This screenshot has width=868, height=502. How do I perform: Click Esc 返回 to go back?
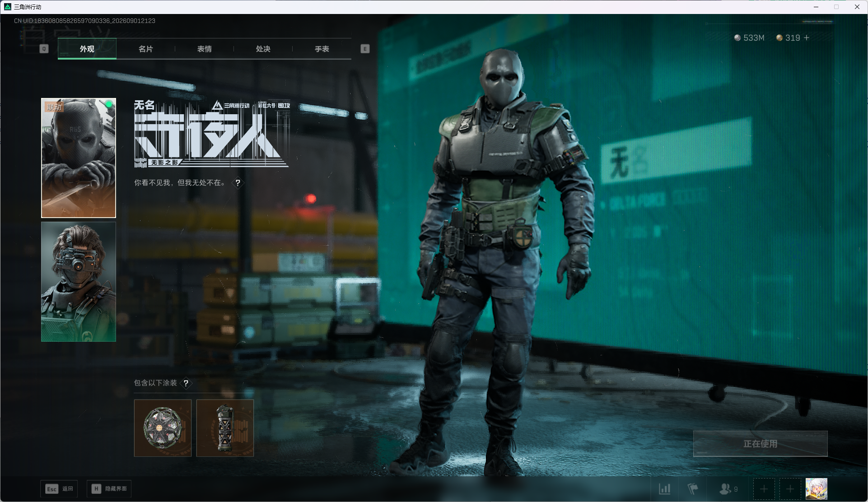point(59,489)
